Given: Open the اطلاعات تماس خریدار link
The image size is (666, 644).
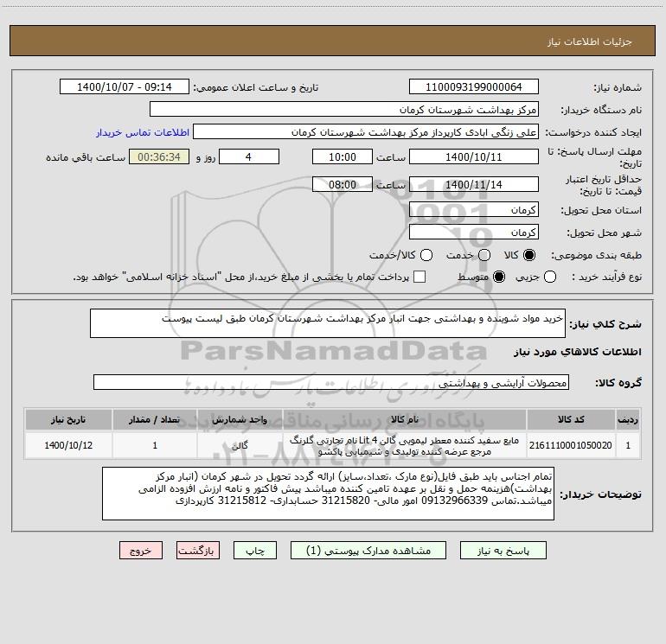Looking at the screenshot, I should (x=143, y=132).
